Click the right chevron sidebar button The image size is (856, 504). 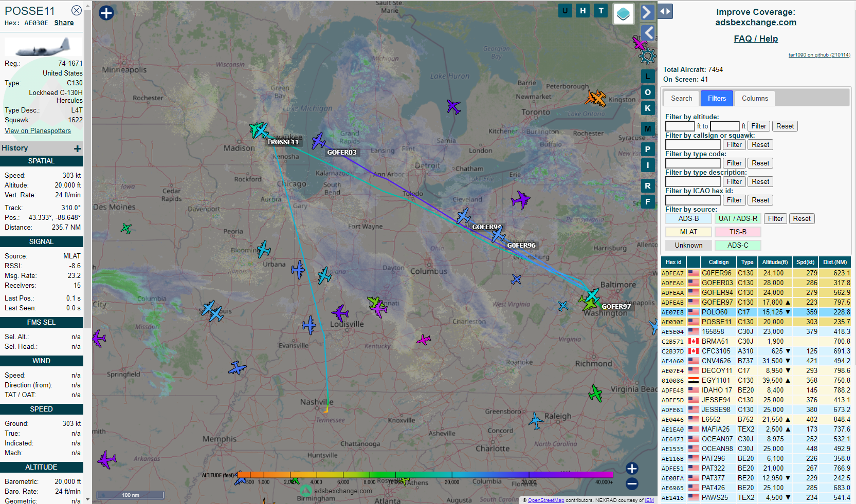point(648,12)
